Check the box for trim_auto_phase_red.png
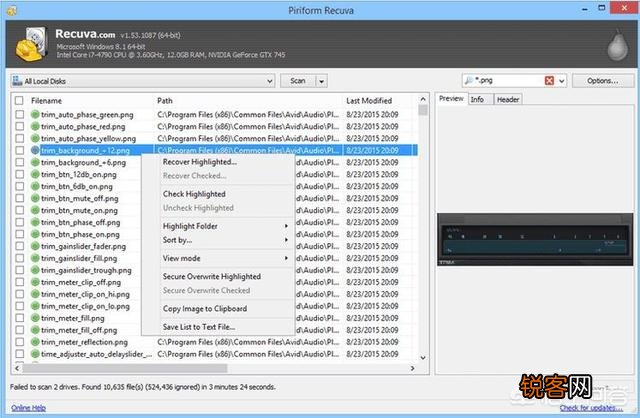Image resolution: width=640 pixels, height=418 pixels. (x=20, y=126)
